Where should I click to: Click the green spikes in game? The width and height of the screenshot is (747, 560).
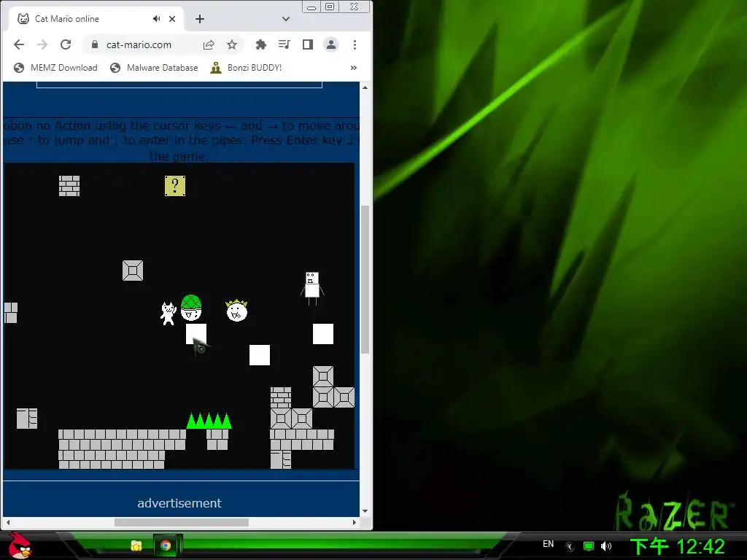tap(209, 421)
